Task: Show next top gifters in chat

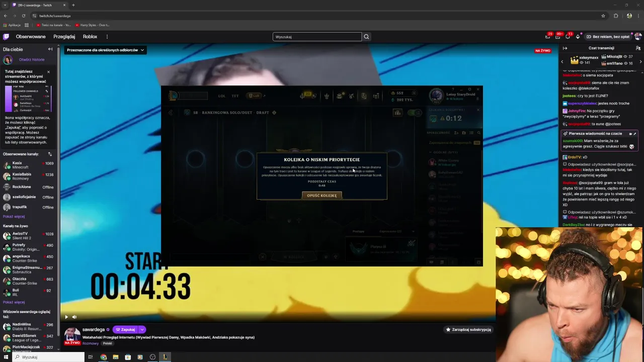Action: [x=640, y=61]
